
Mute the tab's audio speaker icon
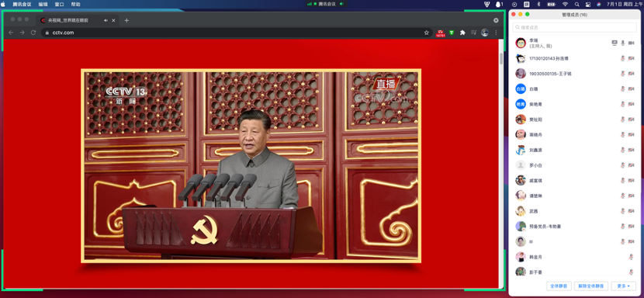pyautogui.click(x=106, y=20)
